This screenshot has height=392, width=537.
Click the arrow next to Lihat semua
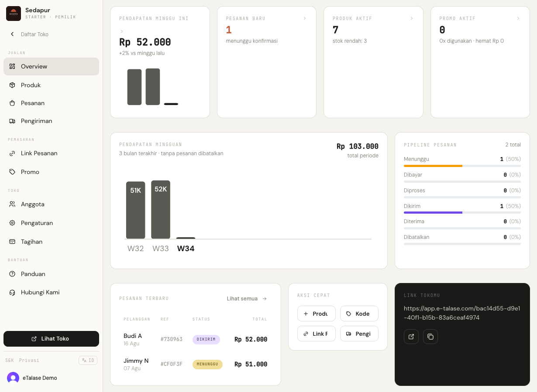(x=265, y=299)
